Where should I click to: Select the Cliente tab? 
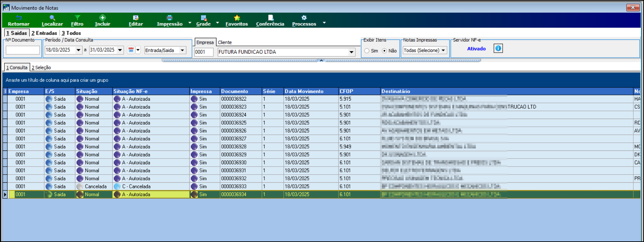pyautogui.click(x=224, y=42)
